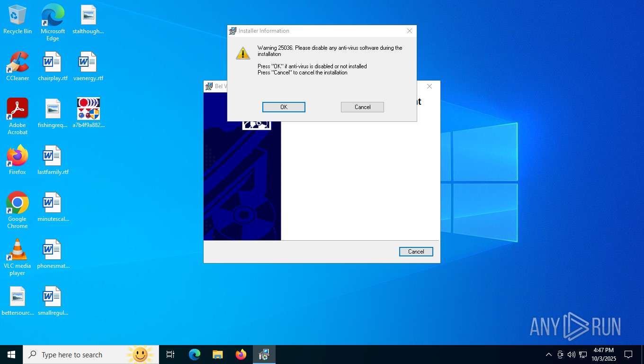Open the network status tray icon
The height and width of the screenshot is (364, 644).
(583, 355)
